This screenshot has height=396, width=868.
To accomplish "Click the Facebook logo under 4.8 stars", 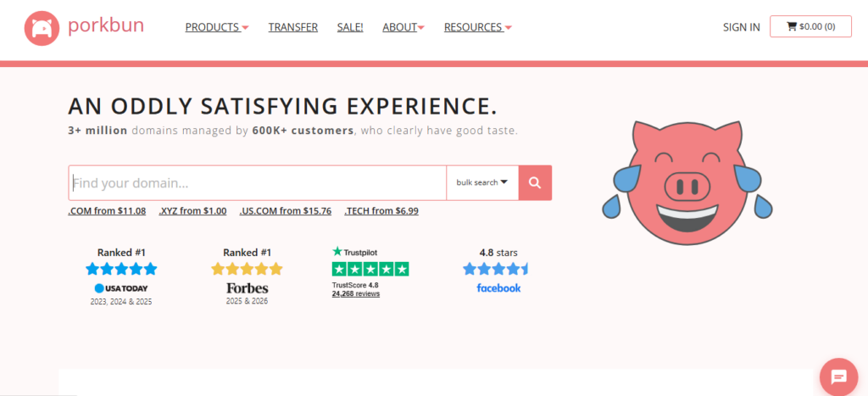I will (498, 288).
